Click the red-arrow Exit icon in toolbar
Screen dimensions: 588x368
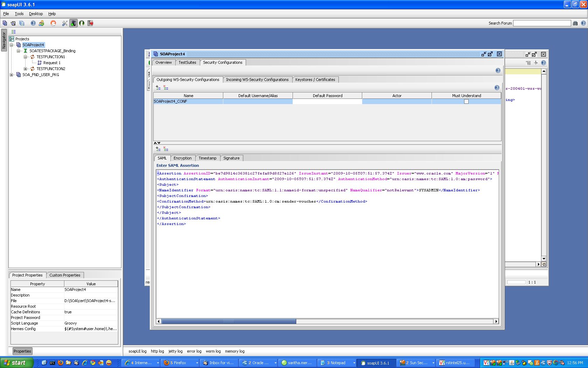click(x=90, y=23)
